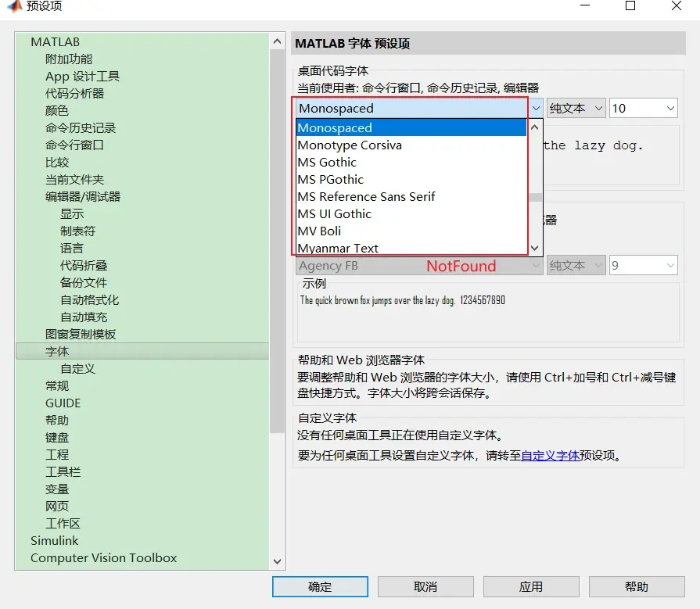
Task: Open 变量 preferences
Action: tap(56, 489)
